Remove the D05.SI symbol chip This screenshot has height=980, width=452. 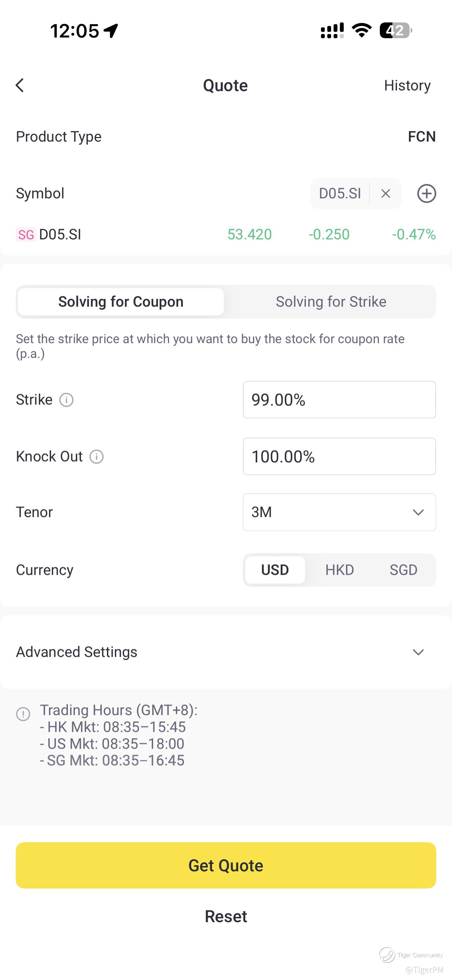[385, 193]
